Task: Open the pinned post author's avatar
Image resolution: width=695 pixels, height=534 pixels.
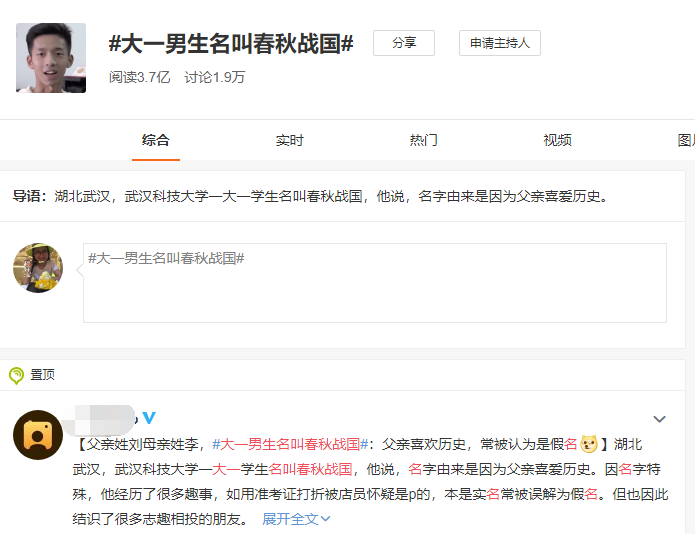Action: point(38,435)
